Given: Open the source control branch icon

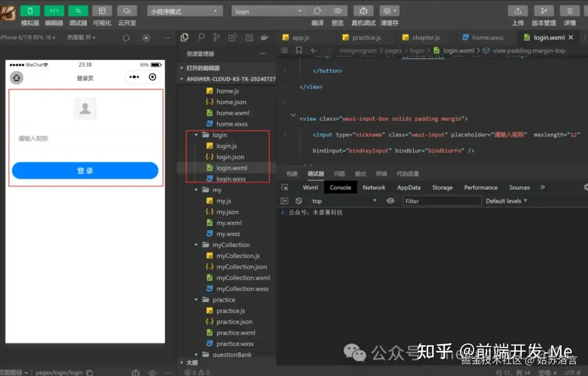Looking at the screenshot, I should click(x=216, y=38).
